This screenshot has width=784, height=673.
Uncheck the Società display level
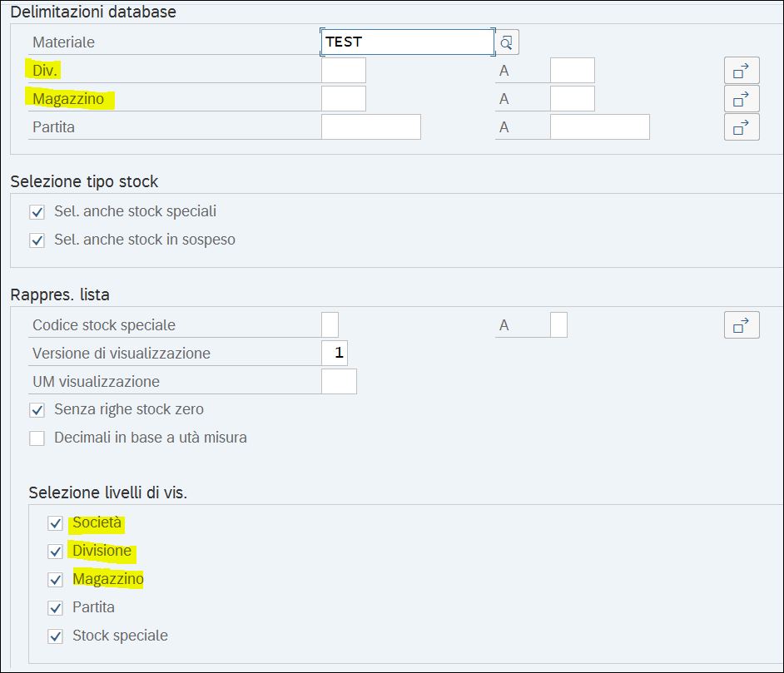[x=56, y=523]
